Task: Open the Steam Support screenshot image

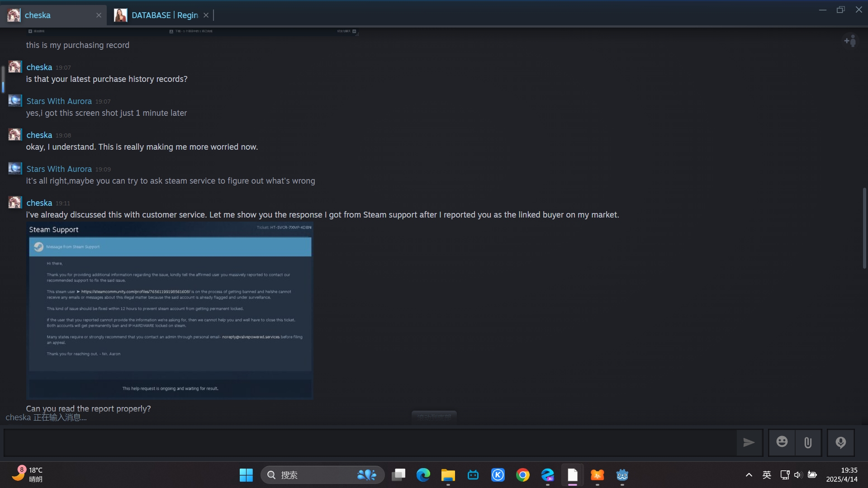Action: point(170,311)
